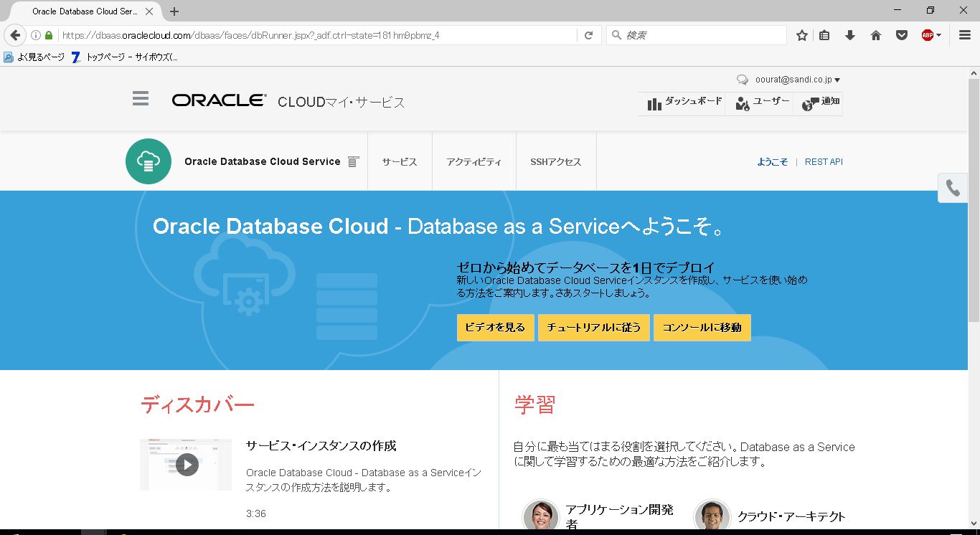This screenshot has width=980, height=535.
Task: Select the クラウド・アーキテクト role avatar
Action: [x=712, y=517]
